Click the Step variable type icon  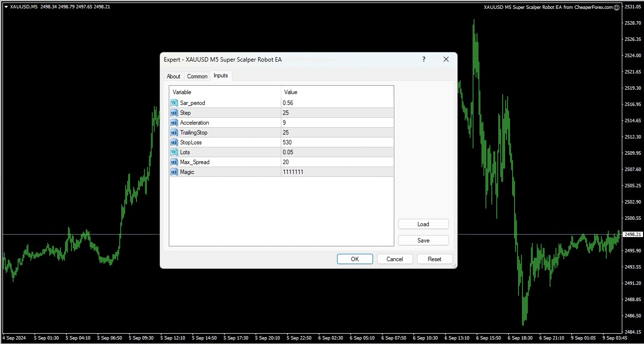(174, 113)
